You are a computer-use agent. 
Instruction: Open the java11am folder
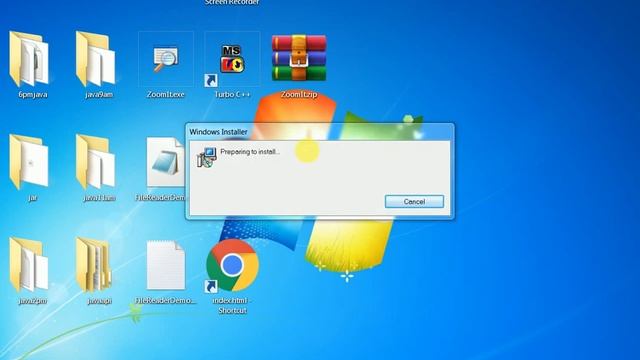[96, 162]
